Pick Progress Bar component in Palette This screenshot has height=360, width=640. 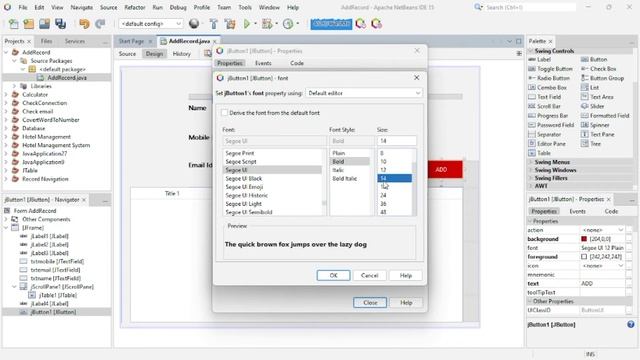[x=548, y=116]
